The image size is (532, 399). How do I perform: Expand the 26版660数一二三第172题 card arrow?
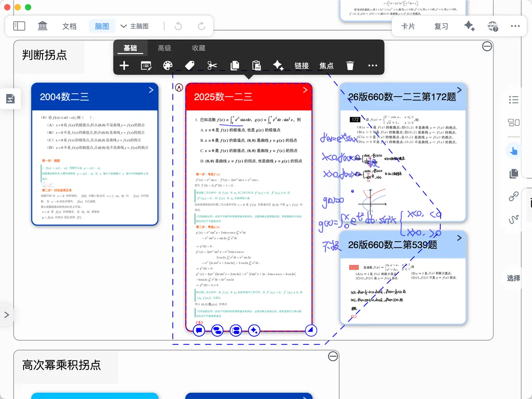click(459, 90)
